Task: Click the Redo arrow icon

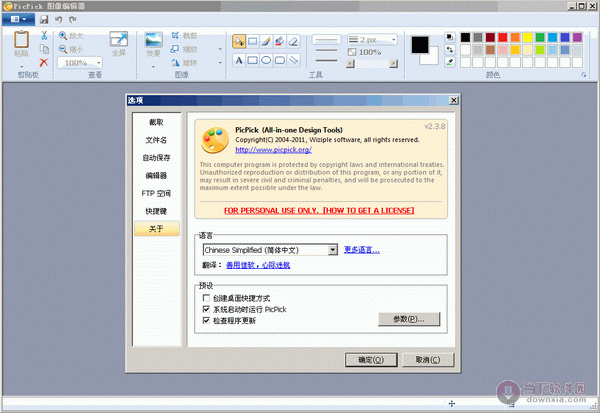Action: click(x=73, y=19)
